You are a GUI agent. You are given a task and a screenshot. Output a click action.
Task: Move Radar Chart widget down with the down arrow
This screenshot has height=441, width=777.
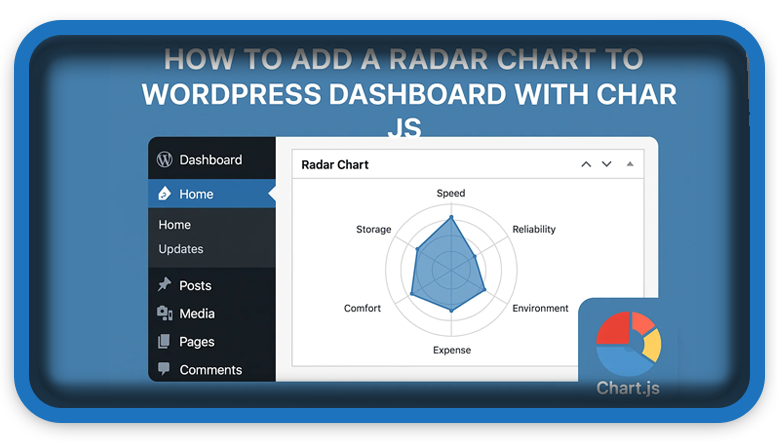(607, 164)
